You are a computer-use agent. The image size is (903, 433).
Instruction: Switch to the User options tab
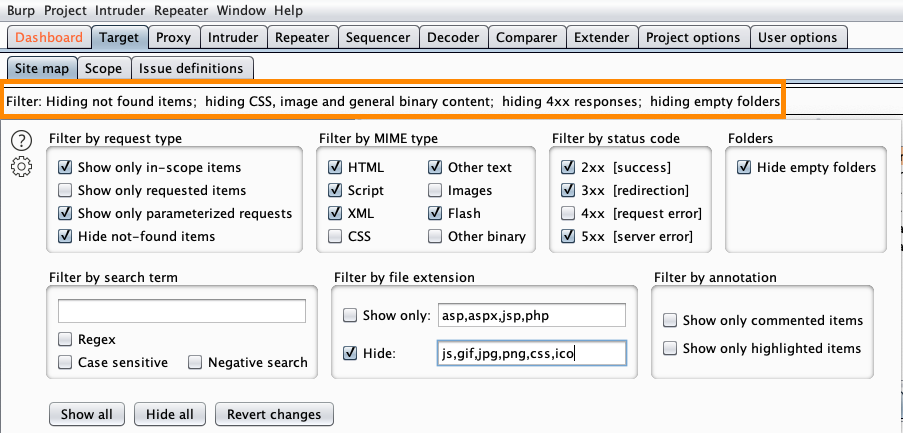pos(798,38)
